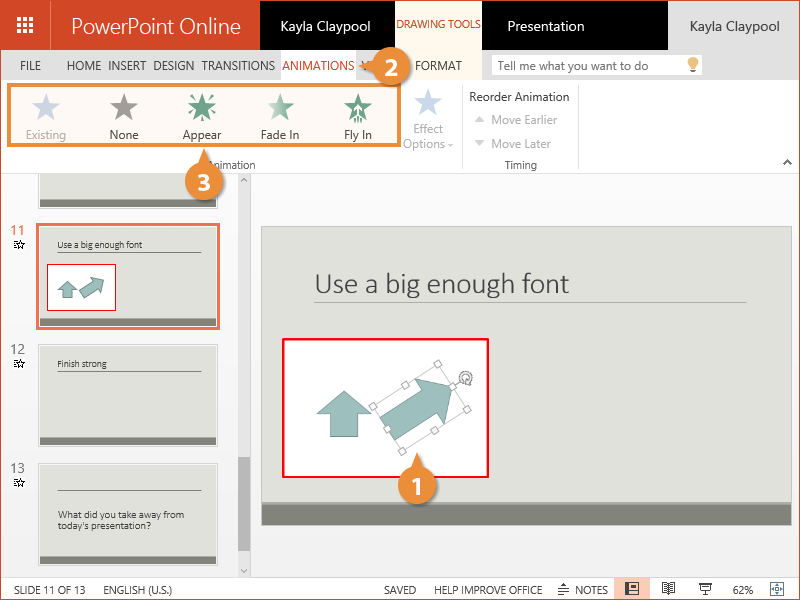
Task: Open the Effect Options dropdown
Action: 428,121
